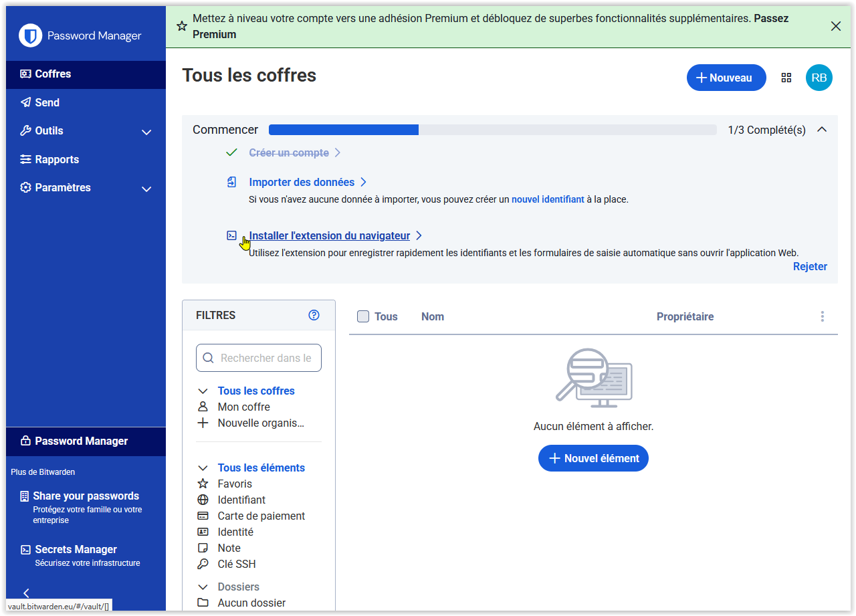Open Send in the sidebar
Viewport: 856px width, 616px height.
(86, 102)
